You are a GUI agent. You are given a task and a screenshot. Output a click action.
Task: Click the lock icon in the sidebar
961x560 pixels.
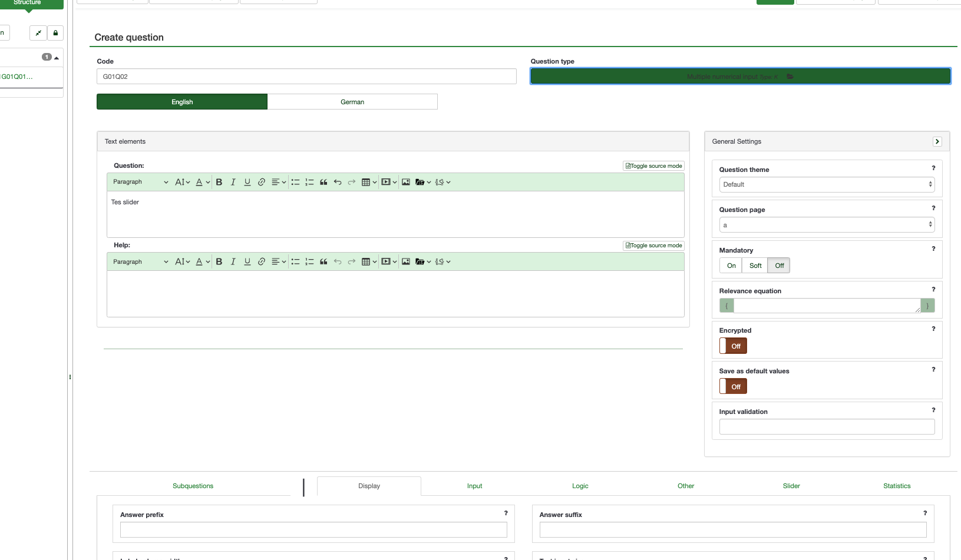coord(55,33)
